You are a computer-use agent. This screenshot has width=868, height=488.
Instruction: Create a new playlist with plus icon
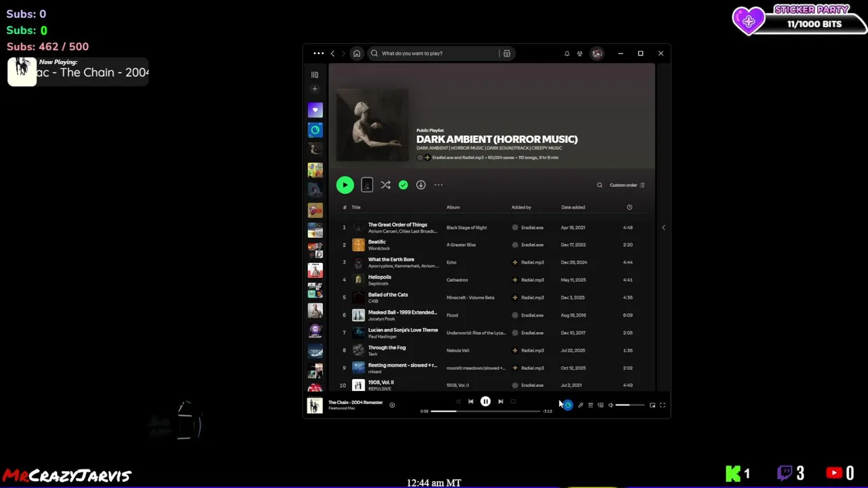coord(315,89)
